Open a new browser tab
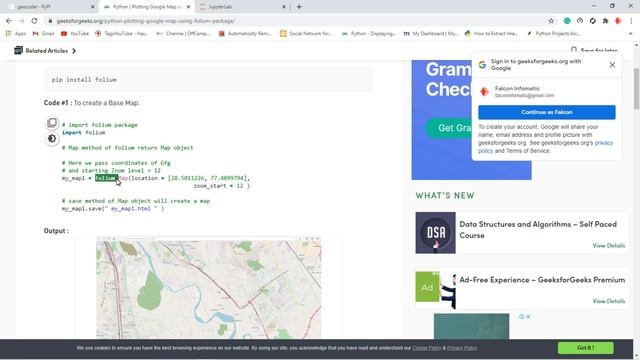The width and height of the screenshot is (640, 360). (x=299, y=7)
